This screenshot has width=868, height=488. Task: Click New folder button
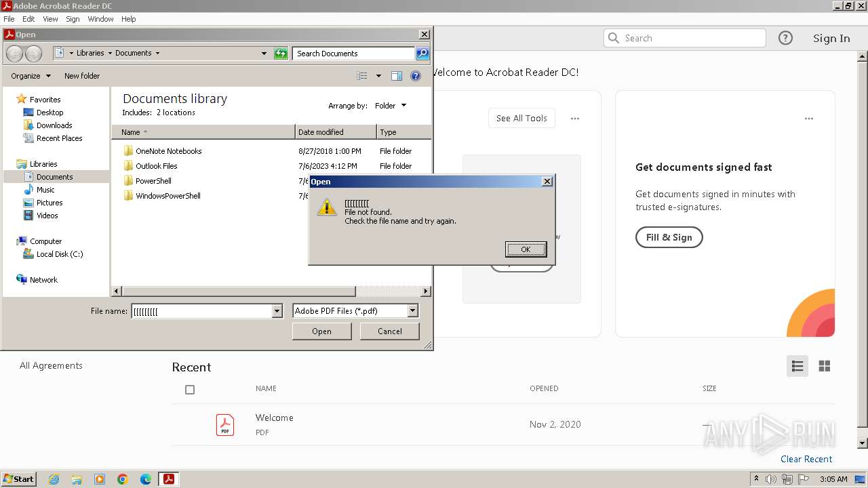pyautogui.click(x=82, y=76)
